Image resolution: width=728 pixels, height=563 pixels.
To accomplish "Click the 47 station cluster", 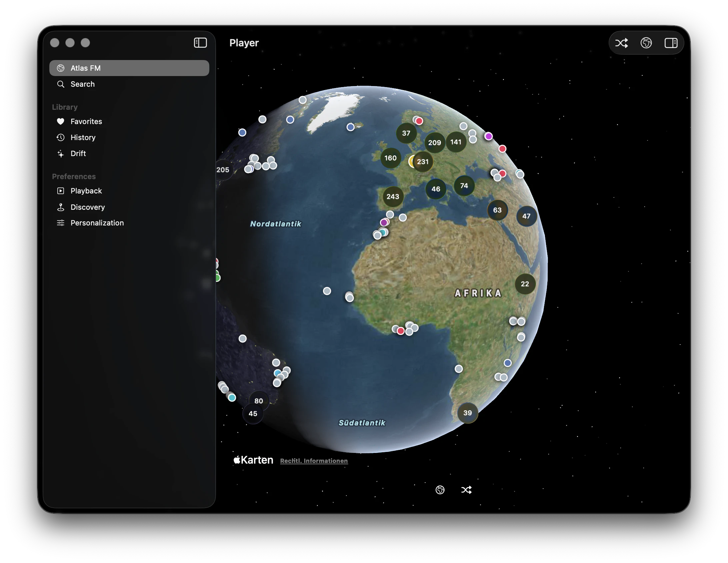I will tap(526, 216).
